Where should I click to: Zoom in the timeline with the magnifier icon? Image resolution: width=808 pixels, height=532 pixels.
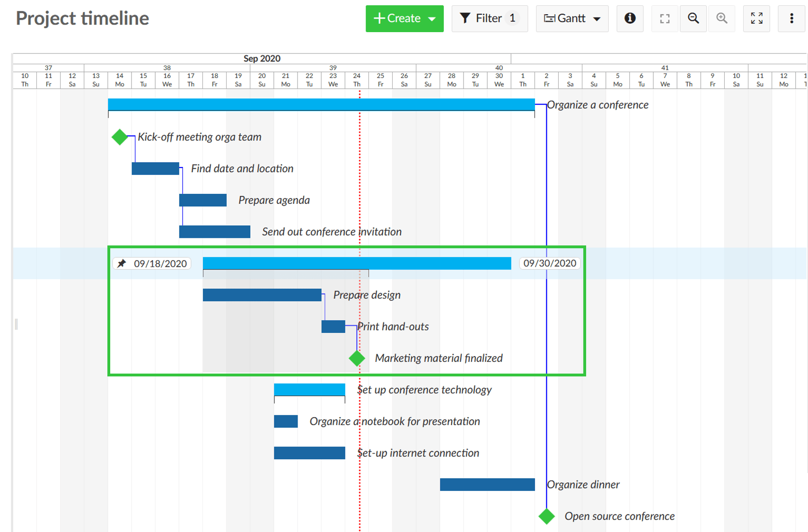click(x=721, y=18)
